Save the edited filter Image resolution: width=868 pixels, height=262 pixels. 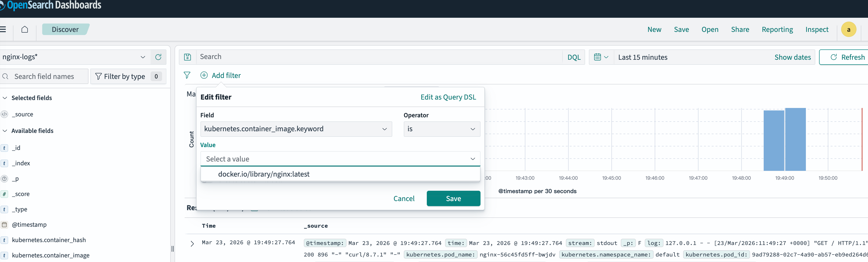point(453,198)
